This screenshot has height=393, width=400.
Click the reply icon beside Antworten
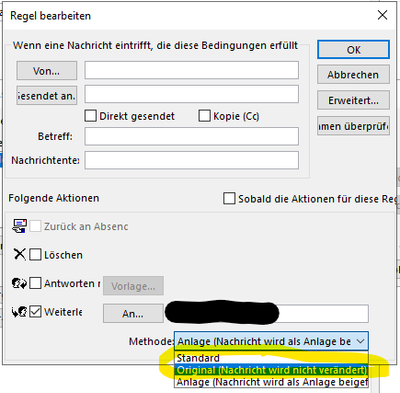pos(19,283)
